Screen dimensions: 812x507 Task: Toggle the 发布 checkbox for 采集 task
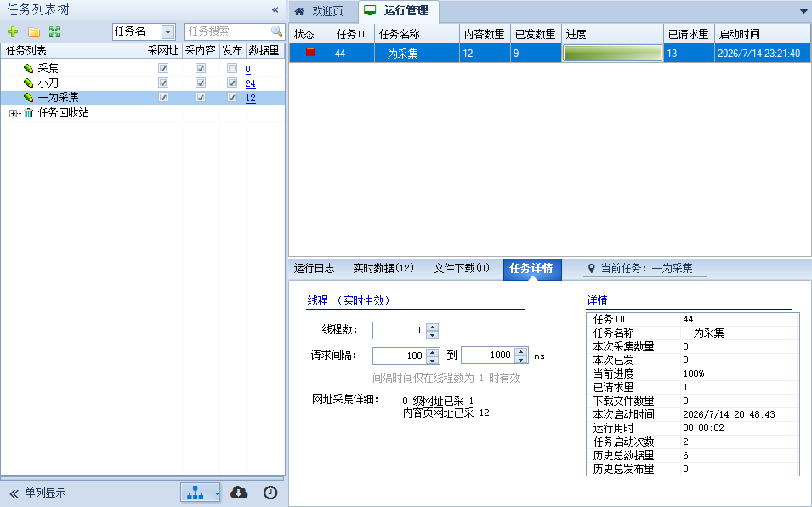[232, 68]
